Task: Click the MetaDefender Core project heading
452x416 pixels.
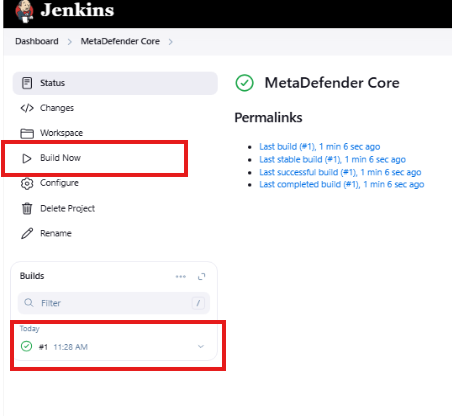Action: pos(332,83)
